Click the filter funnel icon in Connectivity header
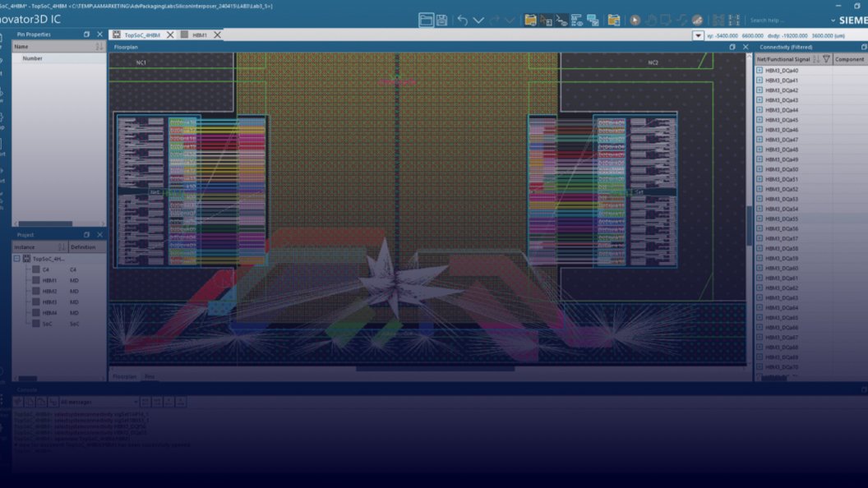Viewport: 868px width, 488px height. coord(826,59)
